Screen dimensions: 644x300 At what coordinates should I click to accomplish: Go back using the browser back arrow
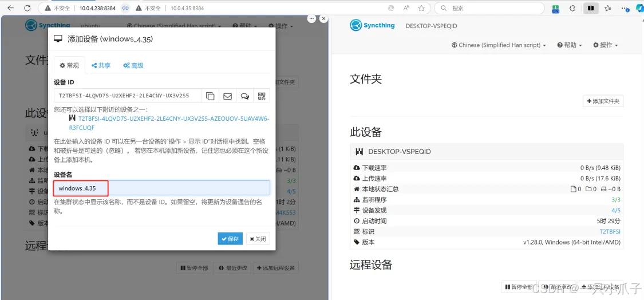coord(11,8)
